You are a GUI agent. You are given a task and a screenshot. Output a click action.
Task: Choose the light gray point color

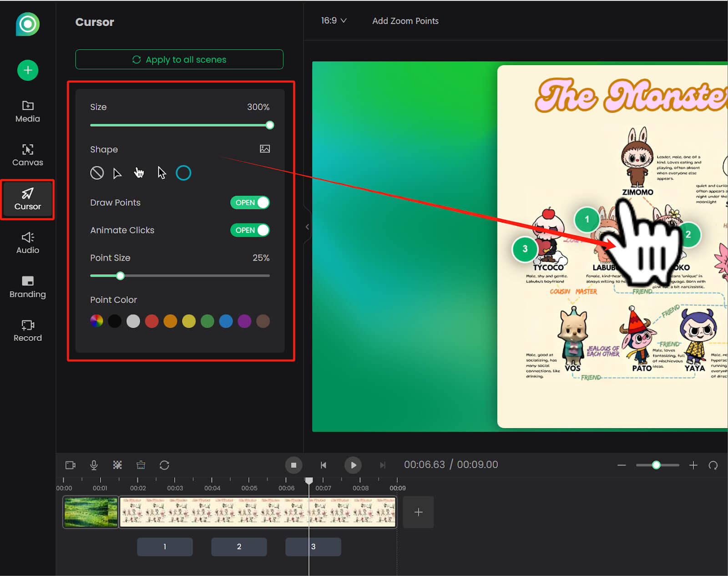click(x=133, y=321)
